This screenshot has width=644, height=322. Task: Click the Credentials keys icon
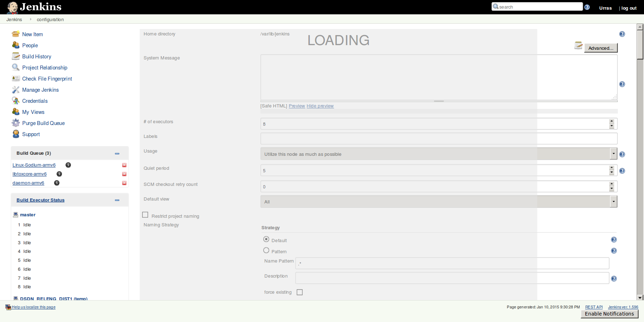[15, 101]
